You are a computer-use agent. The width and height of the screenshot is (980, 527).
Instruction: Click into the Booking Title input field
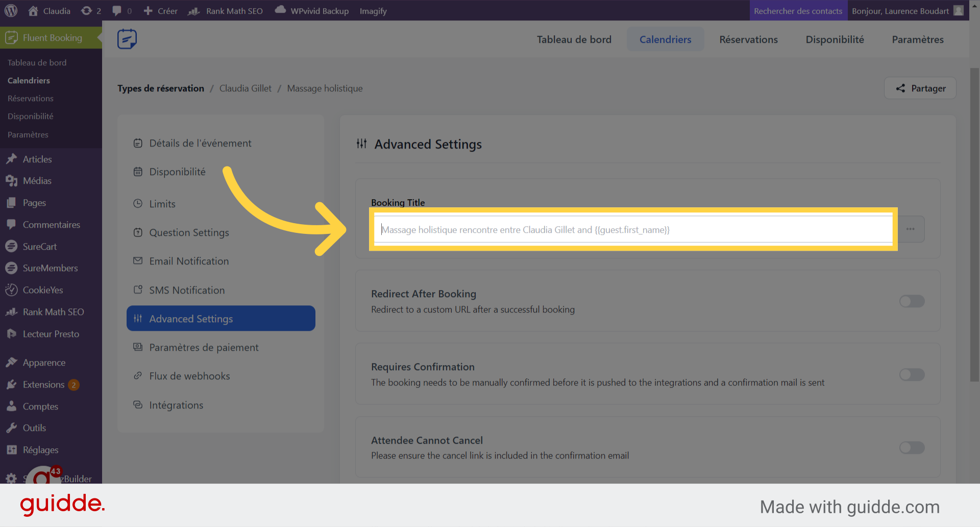[633, 230]
